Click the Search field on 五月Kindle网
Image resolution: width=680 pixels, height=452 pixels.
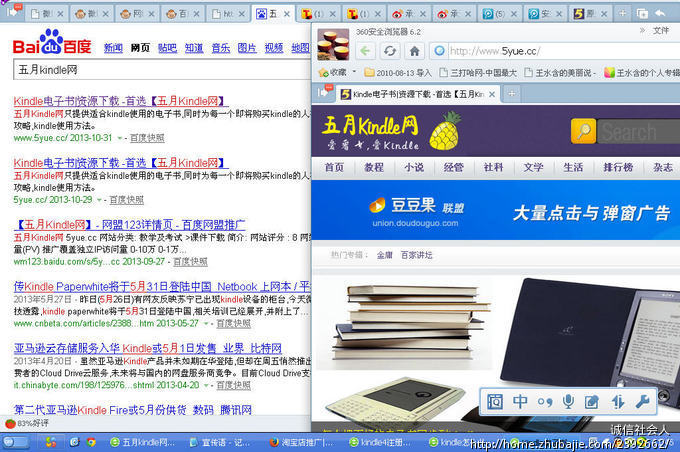click(x=638, y=131)
